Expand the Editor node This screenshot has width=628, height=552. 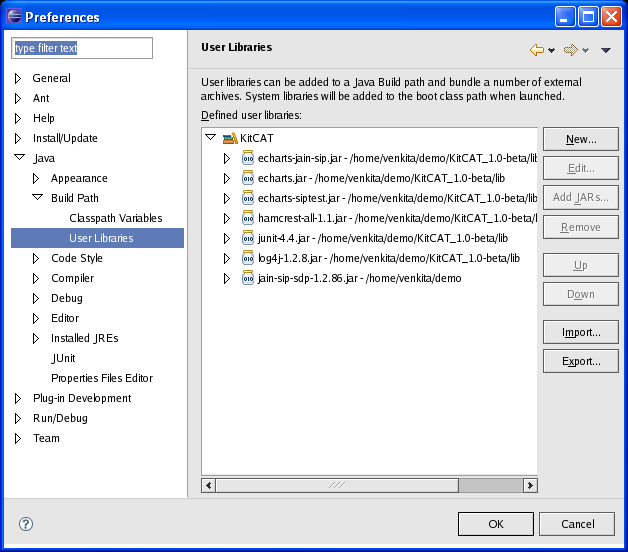[36, 318]
